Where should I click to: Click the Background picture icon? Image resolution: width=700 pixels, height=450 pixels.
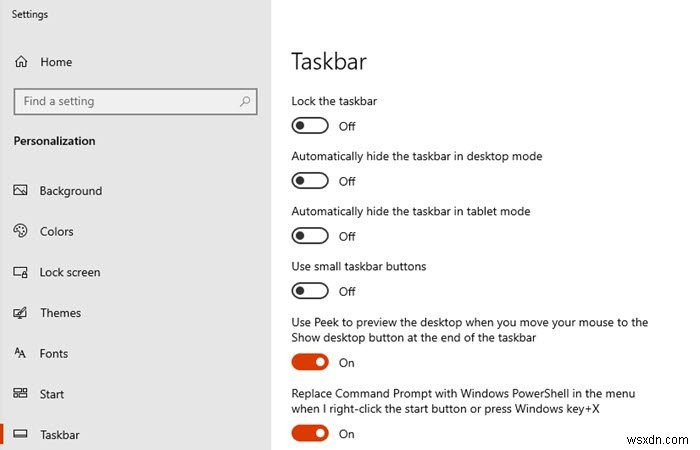pos(20,191)
